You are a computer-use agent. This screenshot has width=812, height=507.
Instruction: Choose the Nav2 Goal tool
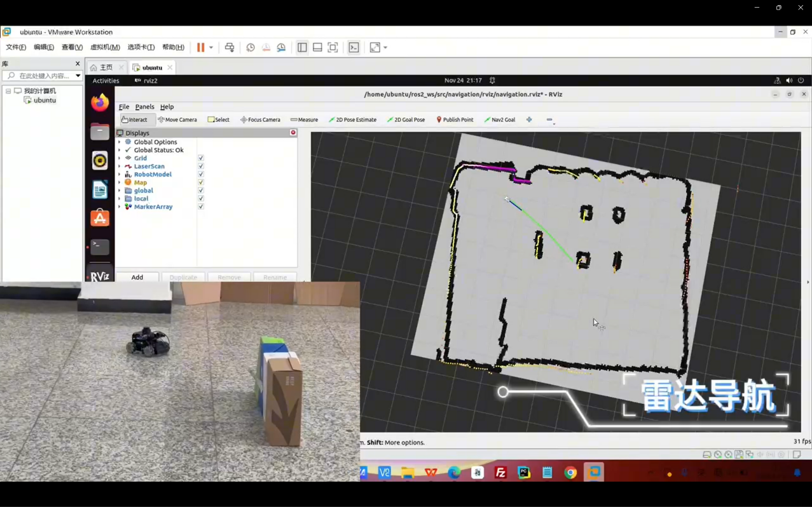point(500,119)
